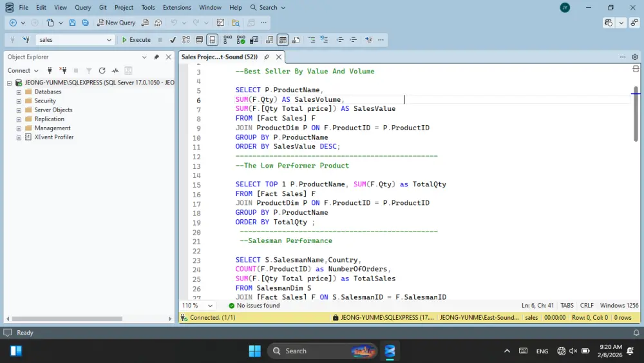Click the Copilot icon at top right

coord(609,23)
